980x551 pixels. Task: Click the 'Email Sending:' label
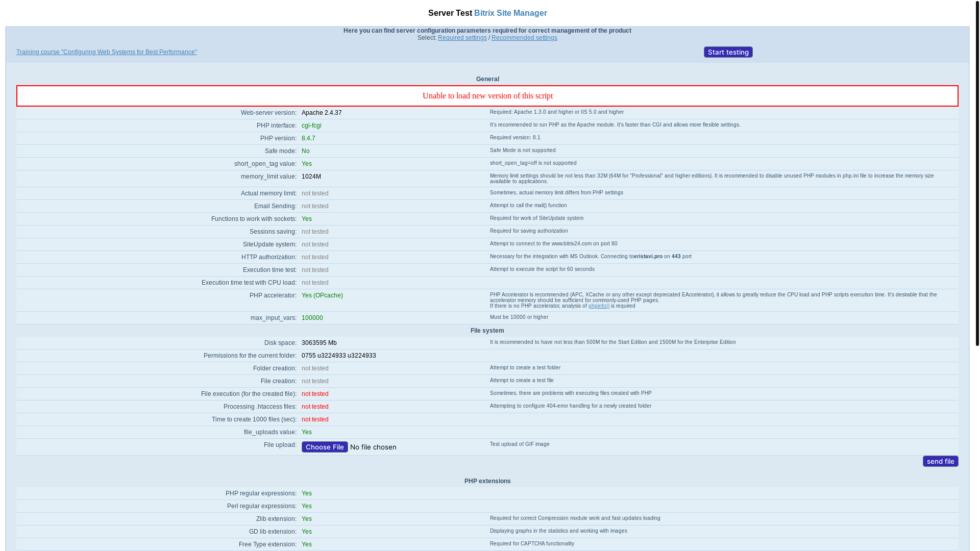point(275,206)
